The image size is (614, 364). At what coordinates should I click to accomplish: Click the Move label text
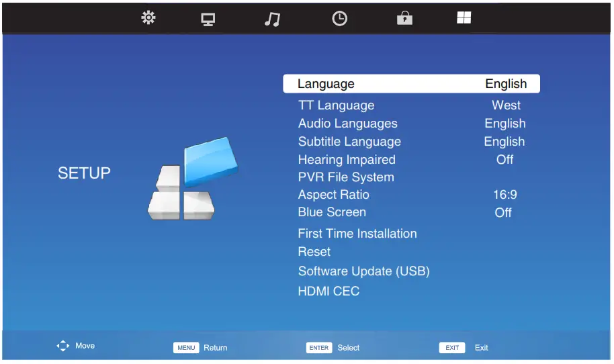point(85,346)
